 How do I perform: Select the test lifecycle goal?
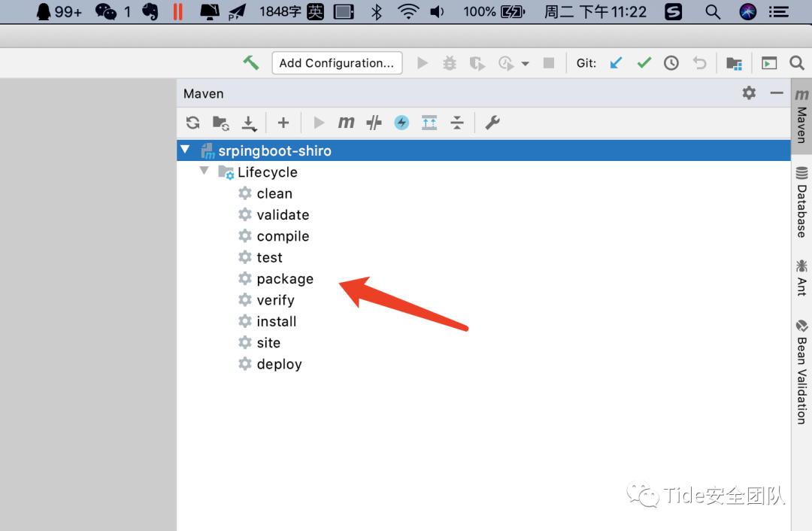[x=269, y=257]
